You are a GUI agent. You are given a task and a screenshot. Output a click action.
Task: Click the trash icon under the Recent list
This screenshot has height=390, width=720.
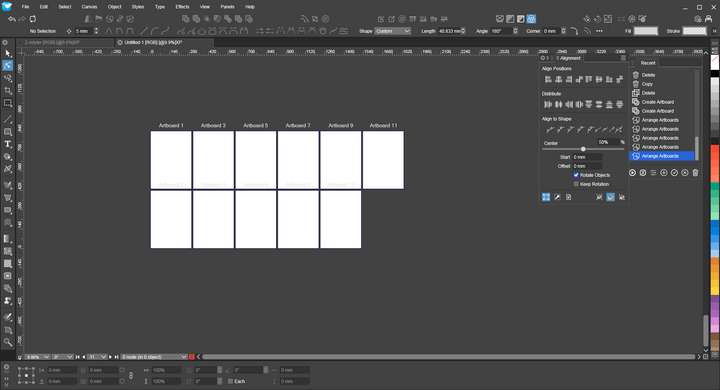(695, 173)
